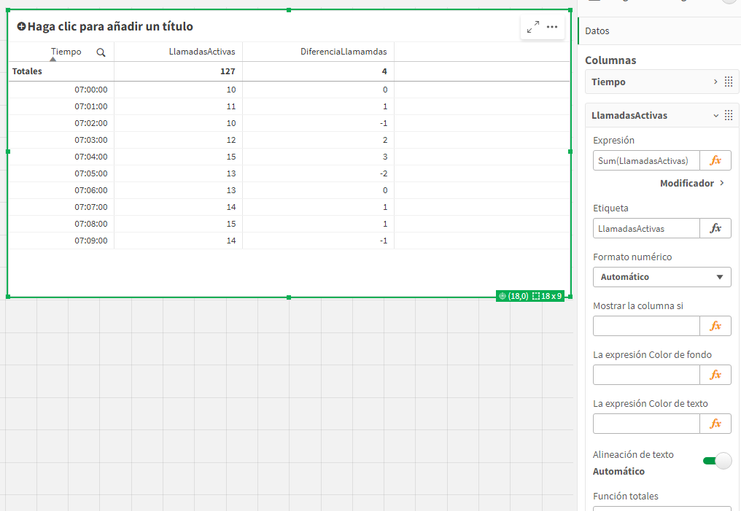Screen dimensions: 741x511
Task: Sort by the Tiempo column header
Action: tap(66, 52)
